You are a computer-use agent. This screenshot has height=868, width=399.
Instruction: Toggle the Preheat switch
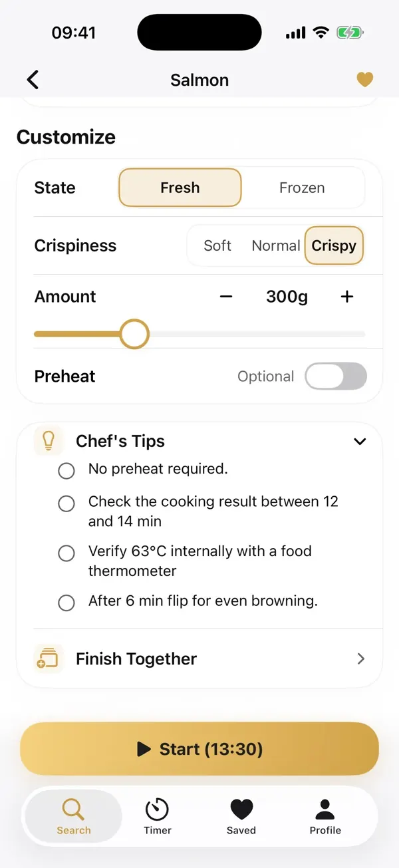[336, 376]
